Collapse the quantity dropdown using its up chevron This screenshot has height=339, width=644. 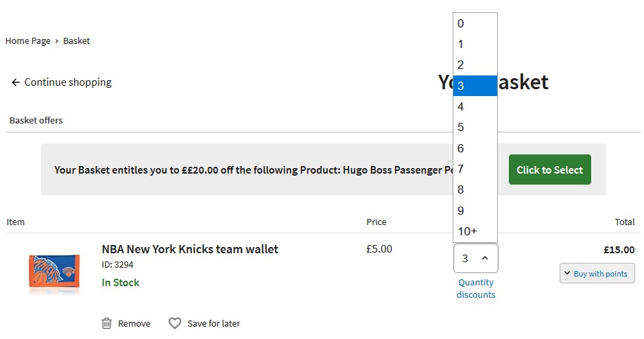tap(485, 258)
